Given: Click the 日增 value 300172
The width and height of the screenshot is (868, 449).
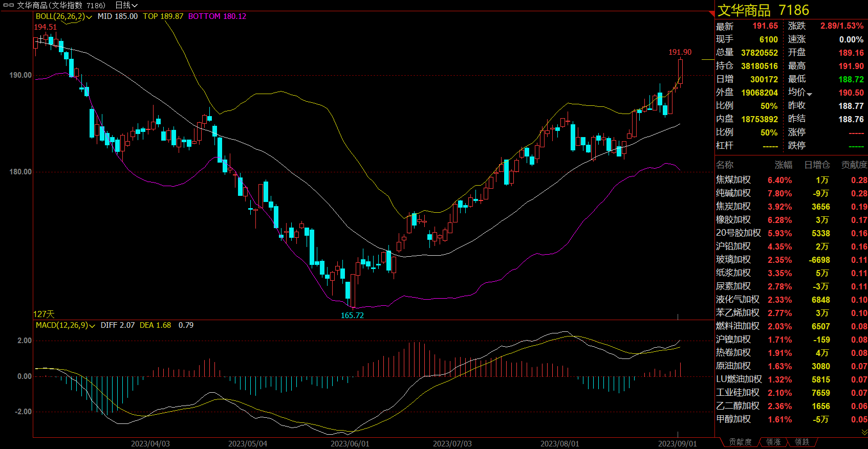Looking at the screenshot, I should [764, 79].
